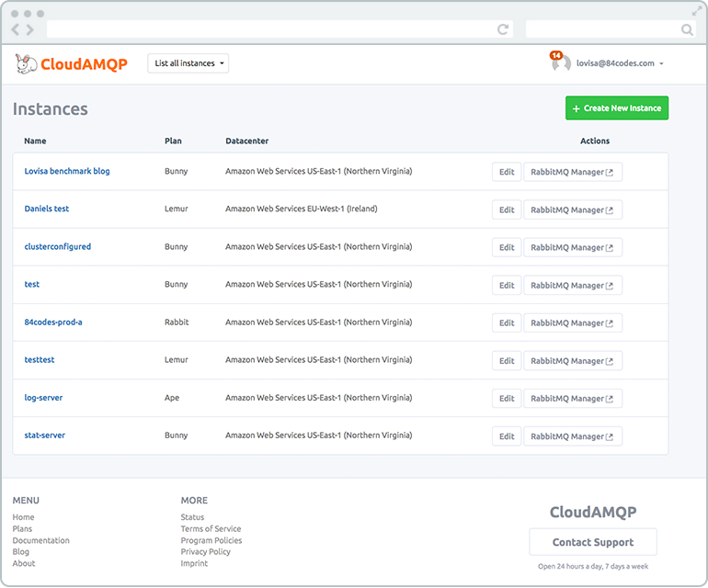The width and height of the screenshot is (708, 588).
Task: Open RabbitMQ Manager for stat-server
Action: coord(573,436)
